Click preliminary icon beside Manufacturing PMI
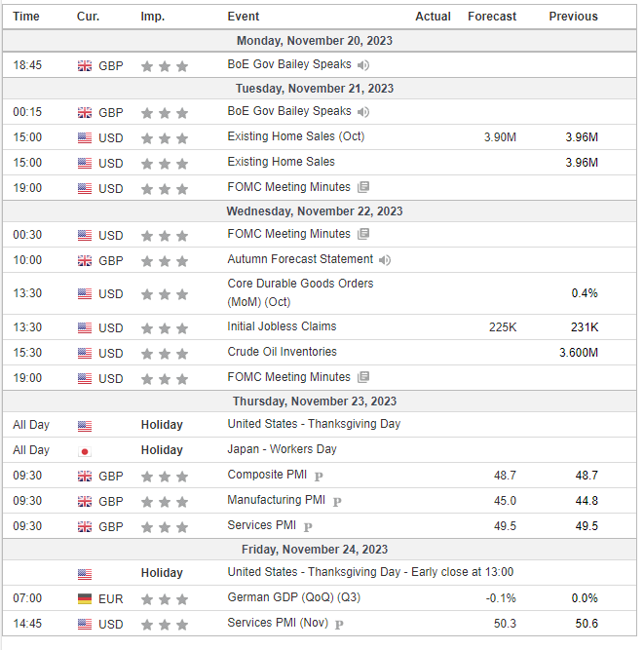This screenshot has height=650, width=644. pyautogui.click(x=337, y=502)
